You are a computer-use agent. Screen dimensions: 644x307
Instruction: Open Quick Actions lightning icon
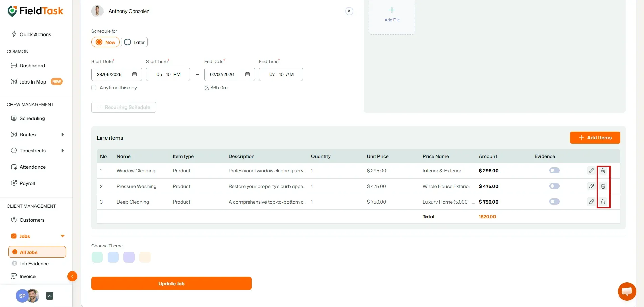pos(14,34)
